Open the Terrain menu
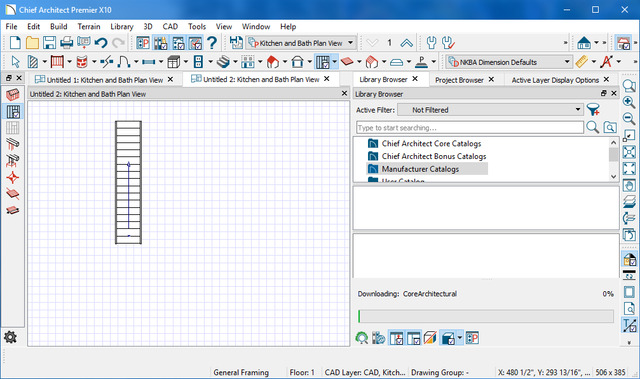Viewport: 640px width, 379px height. click(x=89, y=27)
